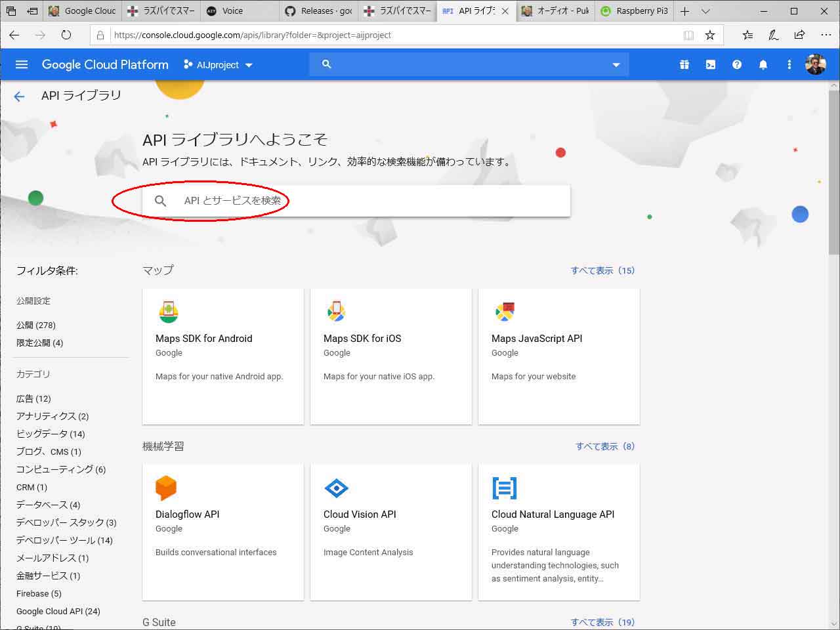
Task: Click the back arrow beside API ライブラリ
Action: (19, 96)
